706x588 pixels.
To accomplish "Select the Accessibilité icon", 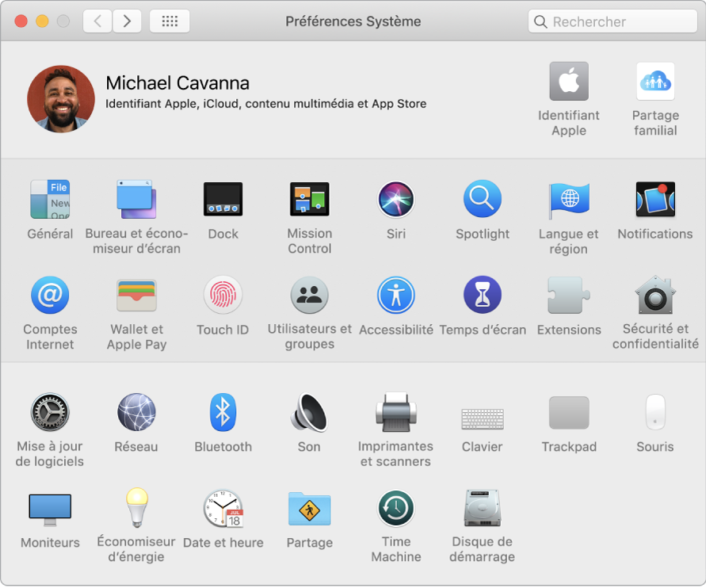I will coord(396,296).
